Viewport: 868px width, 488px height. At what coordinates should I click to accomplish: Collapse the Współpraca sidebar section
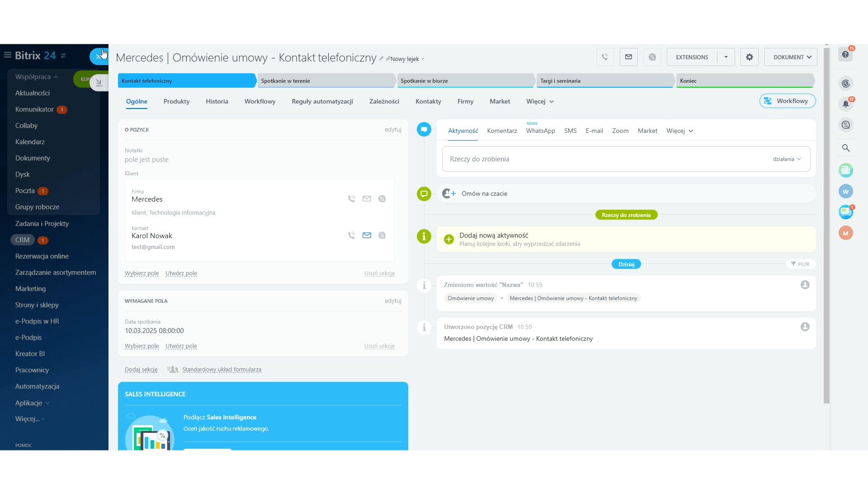pyautogui.click(x=37, y=77)
